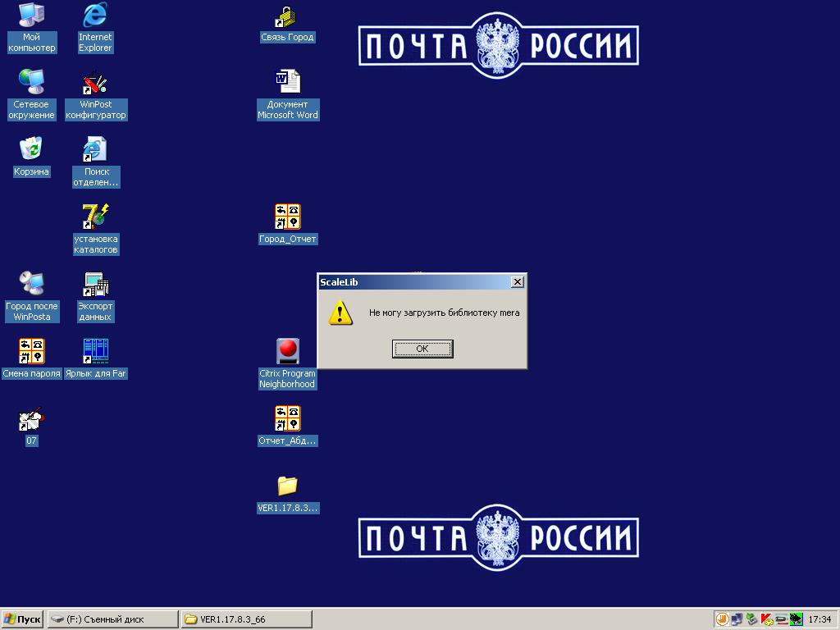Click the gray device tray icon

781,619
